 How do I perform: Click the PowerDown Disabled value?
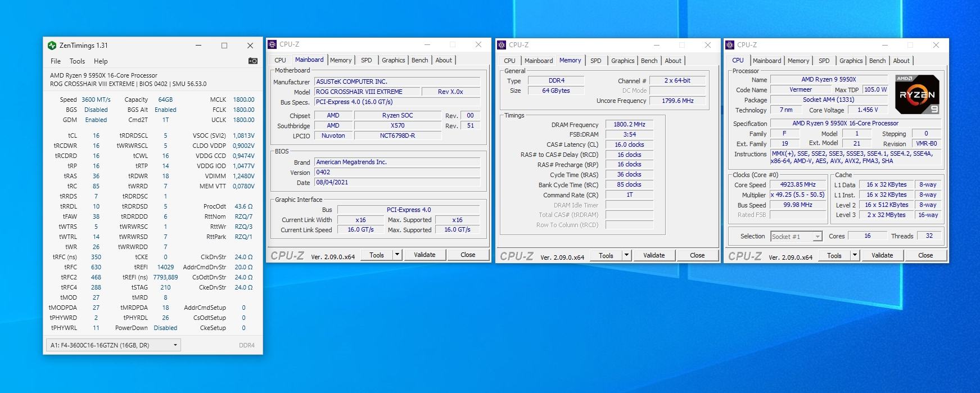pos(165,328)
